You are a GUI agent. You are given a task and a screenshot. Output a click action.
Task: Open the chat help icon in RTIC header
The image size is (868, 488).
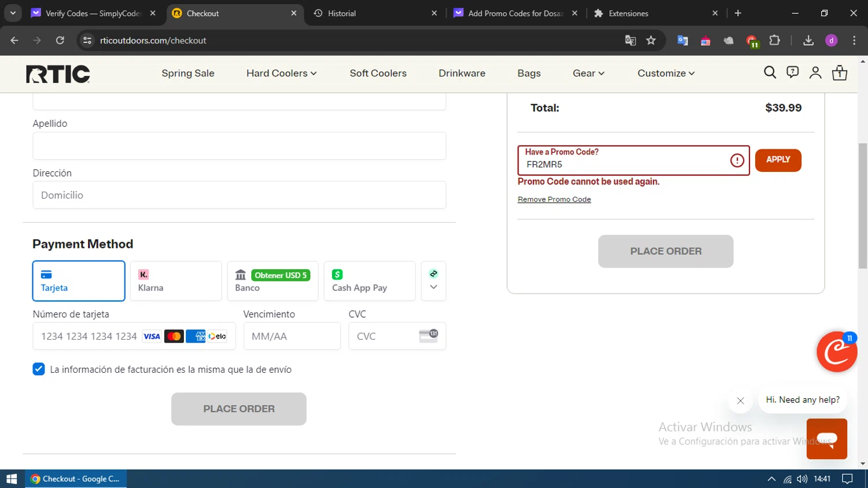tap(792, 72)
